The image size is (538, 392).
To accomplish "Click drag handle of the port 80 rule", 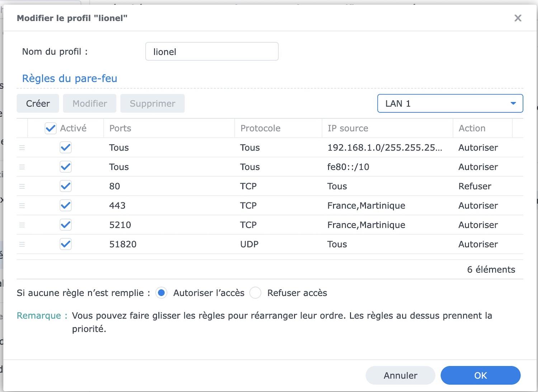I will pos(22,186).
